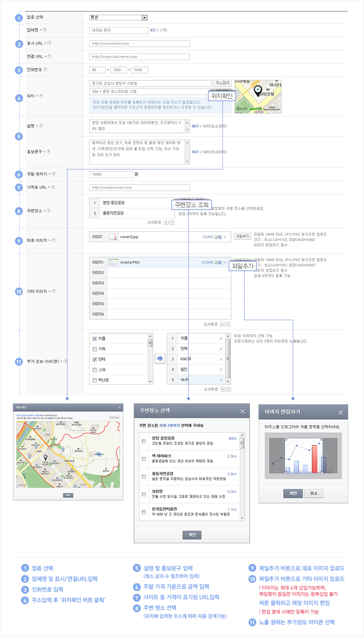Click the 표시 URL input field

coord(139,43)
